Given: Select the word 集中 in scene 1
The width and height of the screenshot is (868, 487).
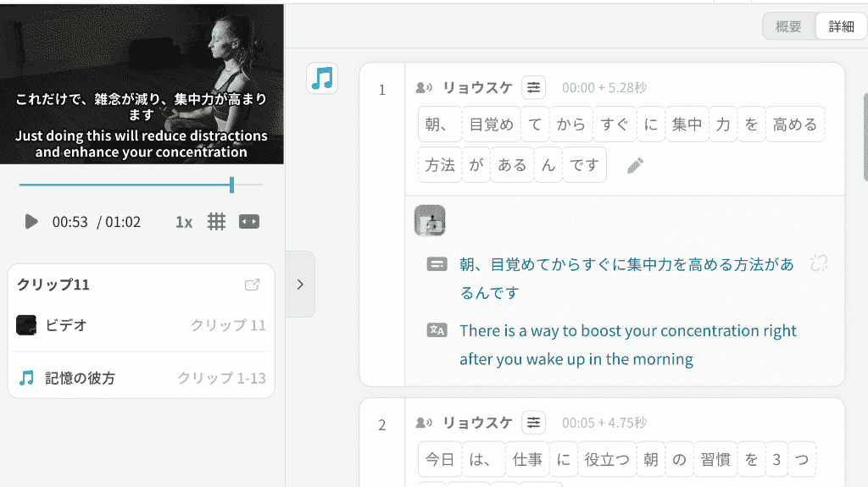Looking at the screenshot, I should pyautogui.click(x=687, y=125).
